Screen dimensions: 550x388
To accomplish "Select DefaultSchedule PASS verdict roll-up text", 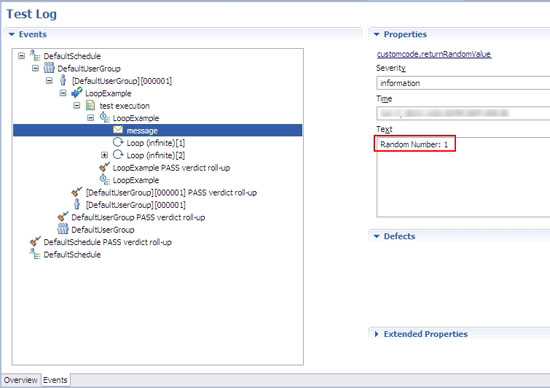I will tap(107, 242).
